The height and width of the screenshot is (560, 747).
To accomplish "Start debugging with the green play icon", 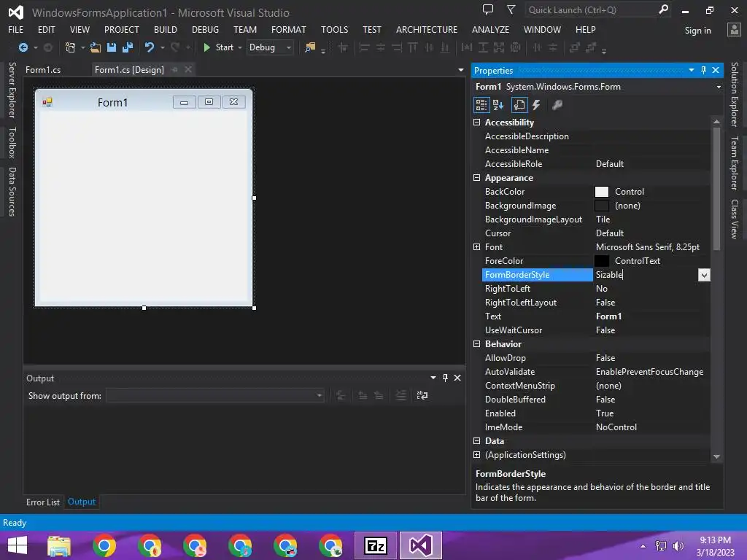I will point(206,47).
